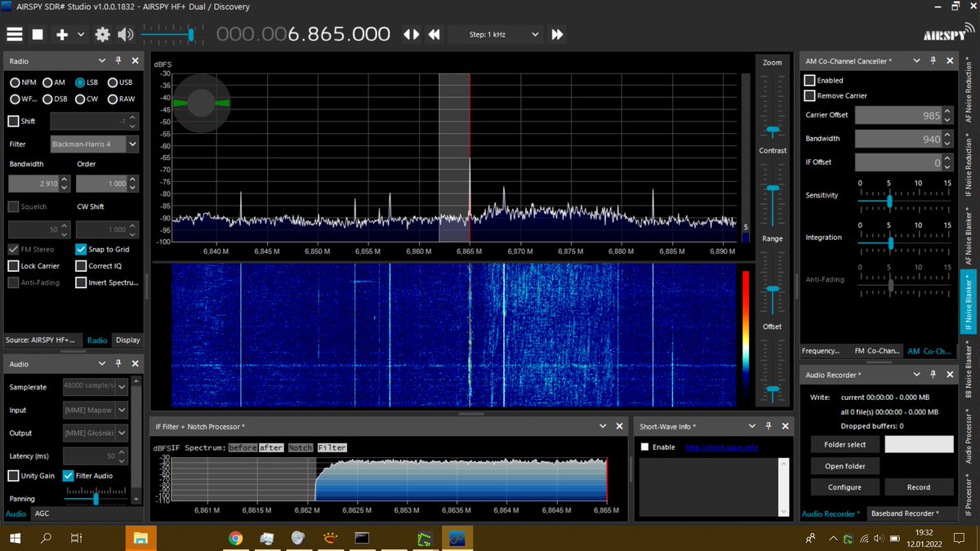Enable Unity Gain checkbox
Screen dimensions: 980x551
pos(14,475)
